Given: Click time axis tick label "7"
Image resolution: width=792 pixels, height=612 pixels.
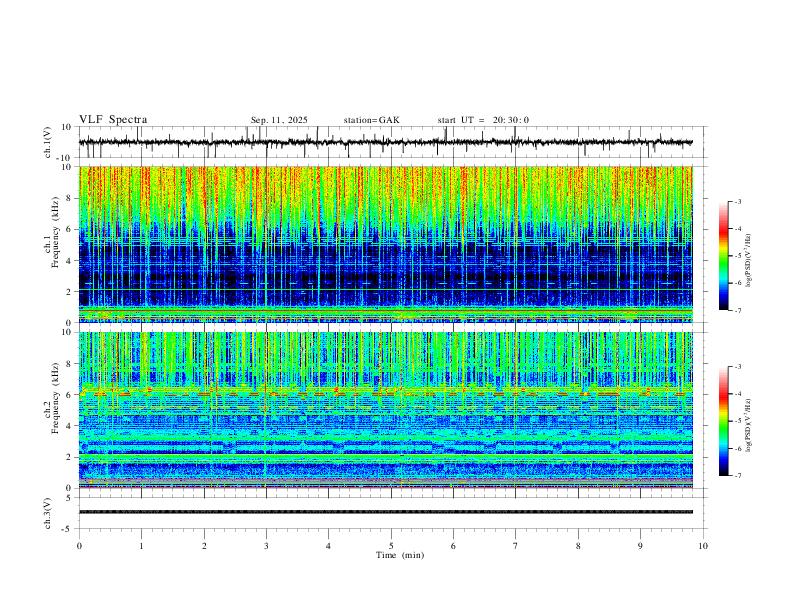Looking at the screenshot, I should tap(516, 546).
